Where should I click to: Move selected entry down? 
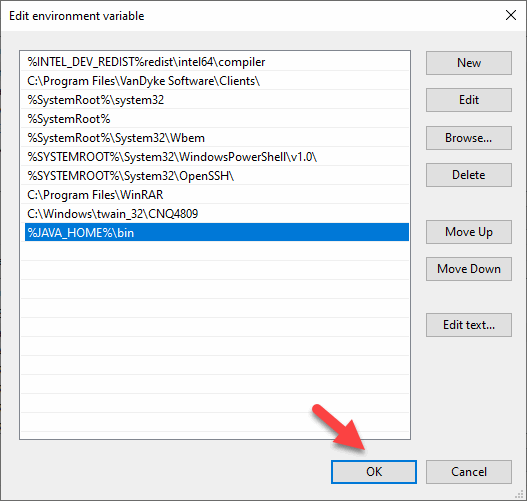469,269
